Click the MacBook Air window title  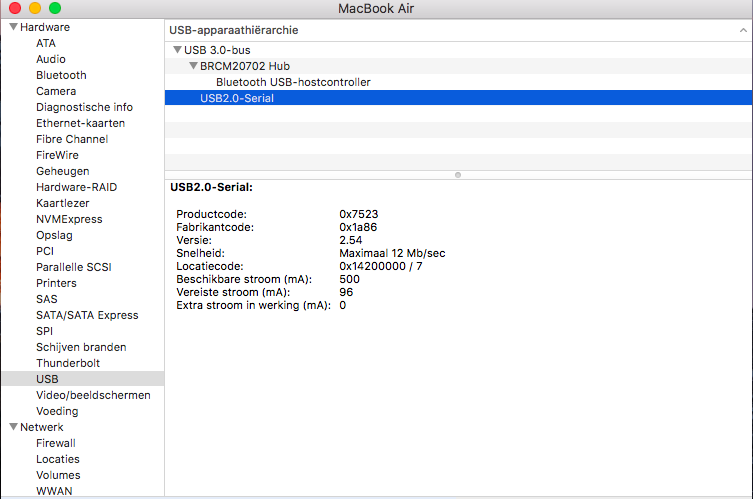(376, 9)
